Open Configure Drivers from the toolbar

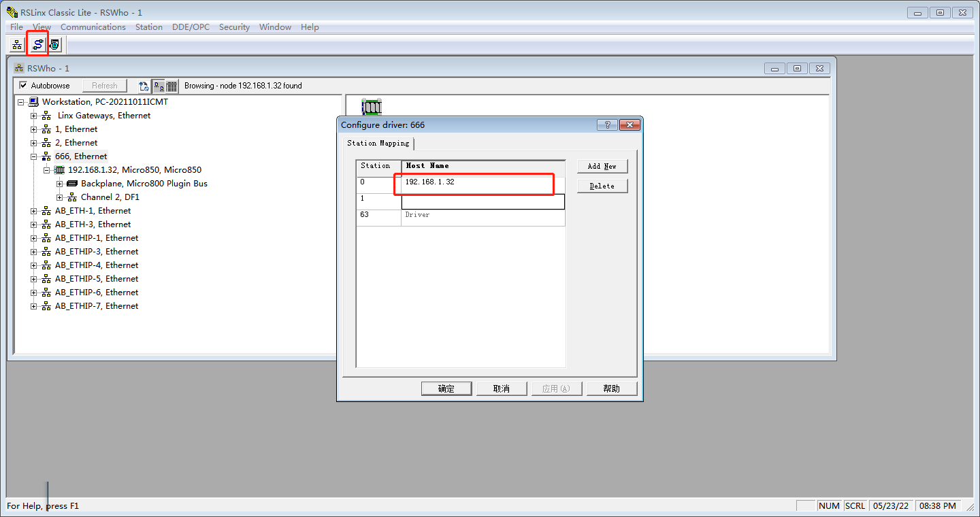(37, 45)
